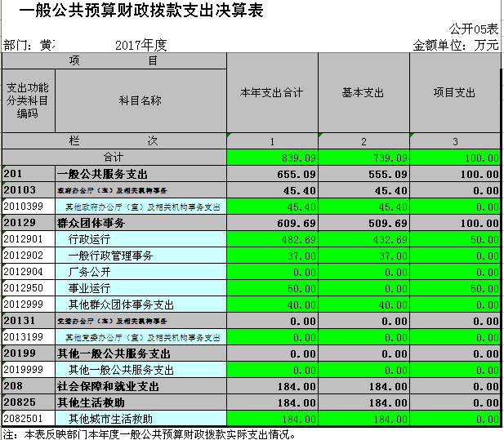
Task: Select the 行政运行 cell
Action: [x=140, y=239]
